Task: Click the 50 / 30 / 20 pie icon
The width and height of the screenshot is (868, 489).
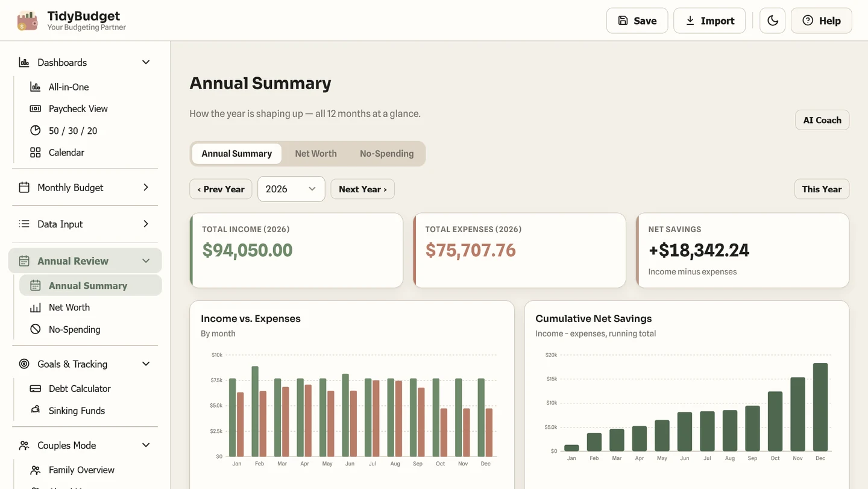Action: pos(36,130)
